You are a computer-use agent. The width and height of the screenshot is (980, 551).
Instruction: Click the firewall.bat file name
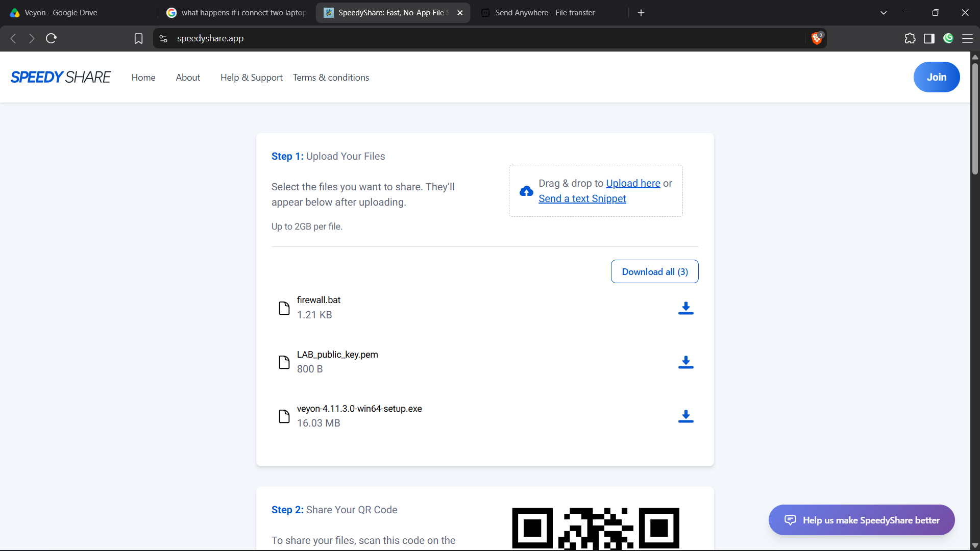[318, 300]
